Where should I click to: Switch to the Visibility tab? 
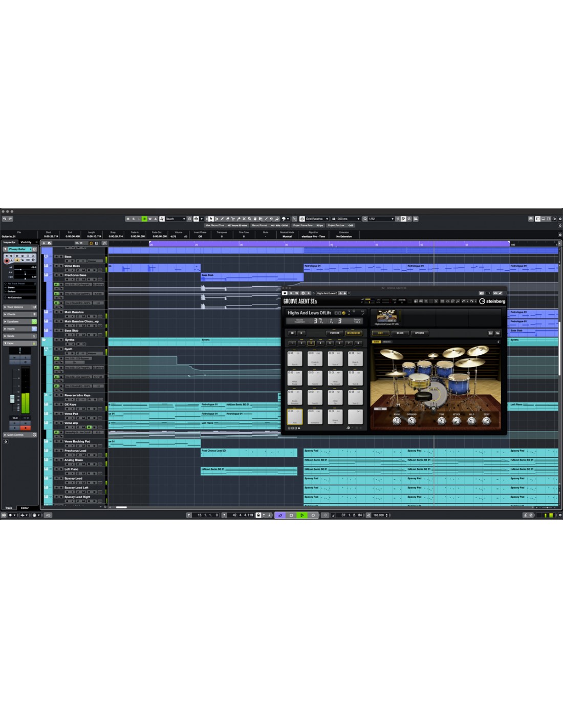click(x=26, y=242)
